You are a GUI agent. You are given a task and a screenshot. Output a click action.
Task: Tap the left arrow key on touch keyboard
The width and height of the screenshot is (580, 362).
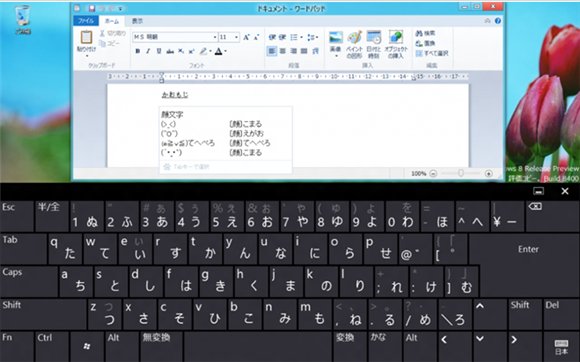(455, 346)
